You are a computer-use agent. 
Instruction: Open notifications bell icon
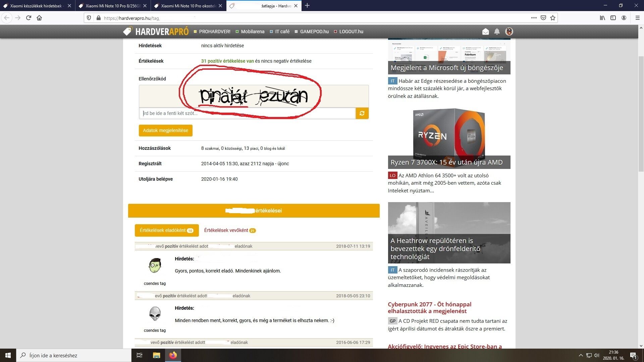coord(497,32)
